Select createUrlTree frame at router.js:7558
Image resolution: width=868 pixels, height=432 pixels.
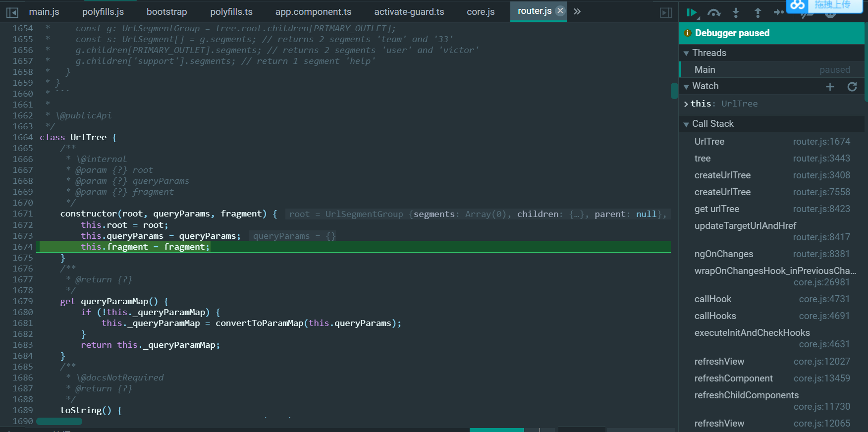[771, 192]
